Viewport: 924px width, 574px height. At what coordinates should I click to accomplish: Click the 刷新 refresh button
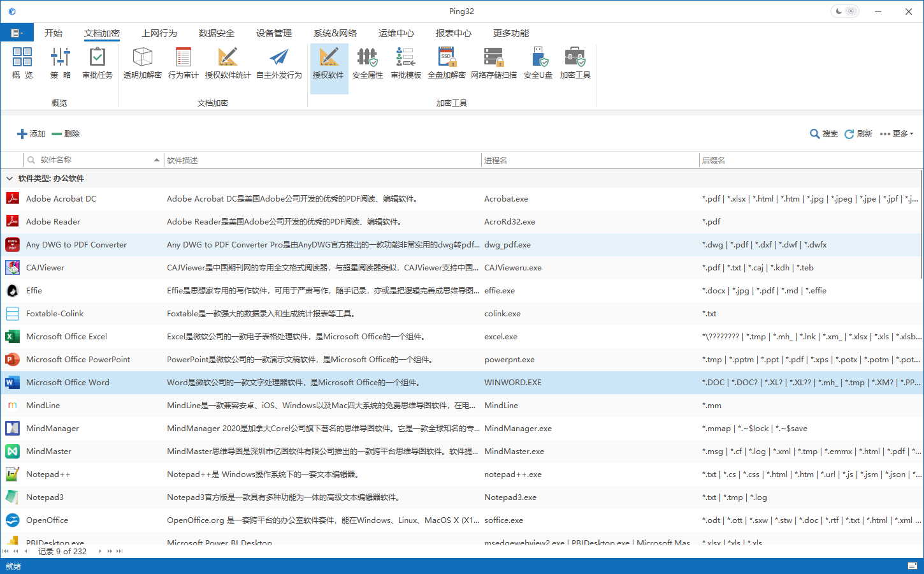tap(858, 134)
